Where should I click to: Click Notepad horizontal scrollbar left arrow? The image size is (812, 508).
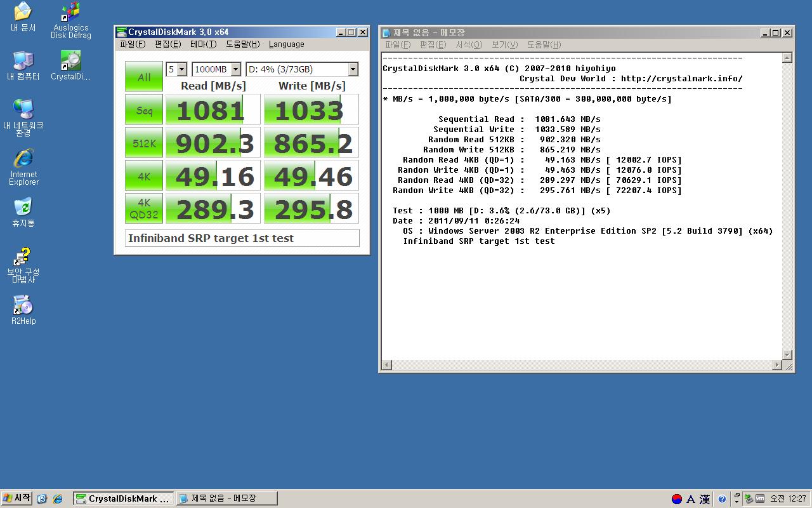(386, 365)
